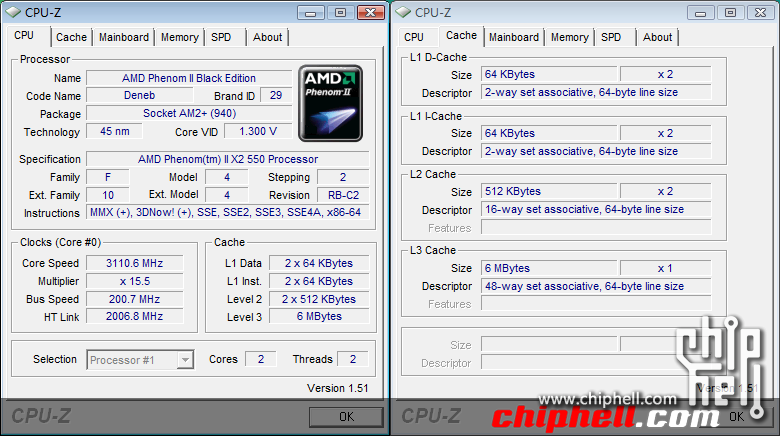Click the Specification field Phenom II X2 550
The width and height of the screenshot is (780, 436).
click(x=228, y=159)
